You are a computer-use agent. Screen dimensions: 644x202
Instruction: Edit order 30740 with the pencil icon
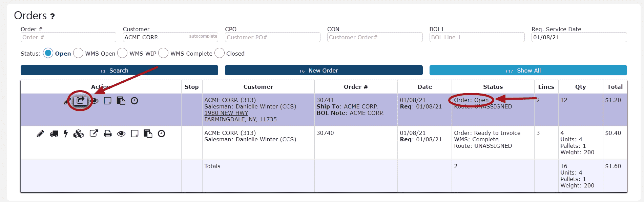(x=40, y=134)
